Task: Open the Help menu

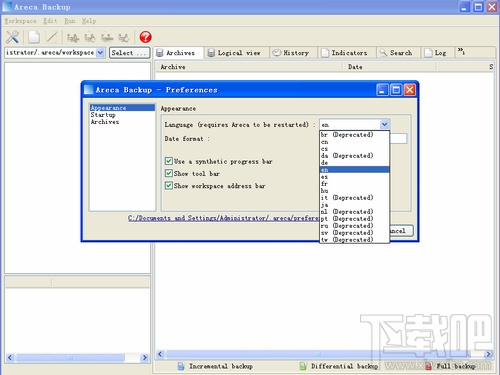Action: coord(89,21)
